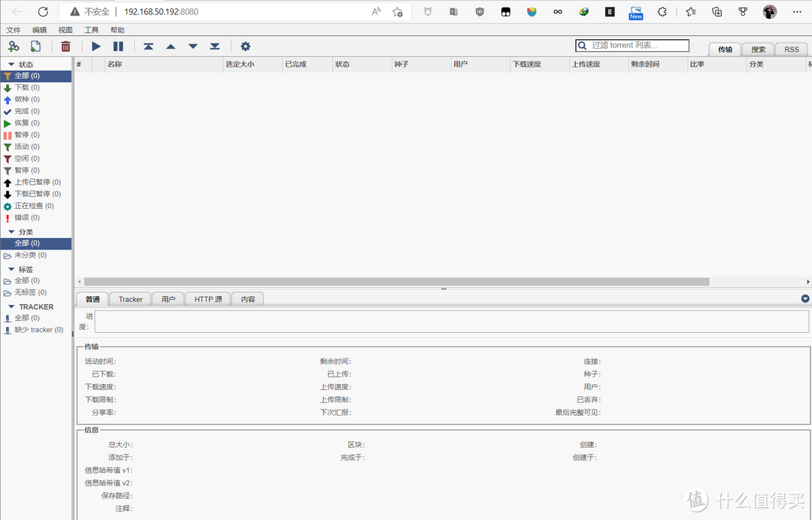Switch to the Tracker details tab
This screenshot has width=812, height=520.
[x=130, y=299]
